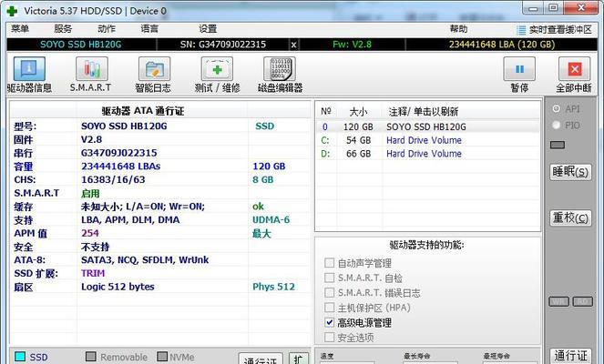Click the 安全 不支持 value
Screen dimensions: 604x364
pos(95,247)
